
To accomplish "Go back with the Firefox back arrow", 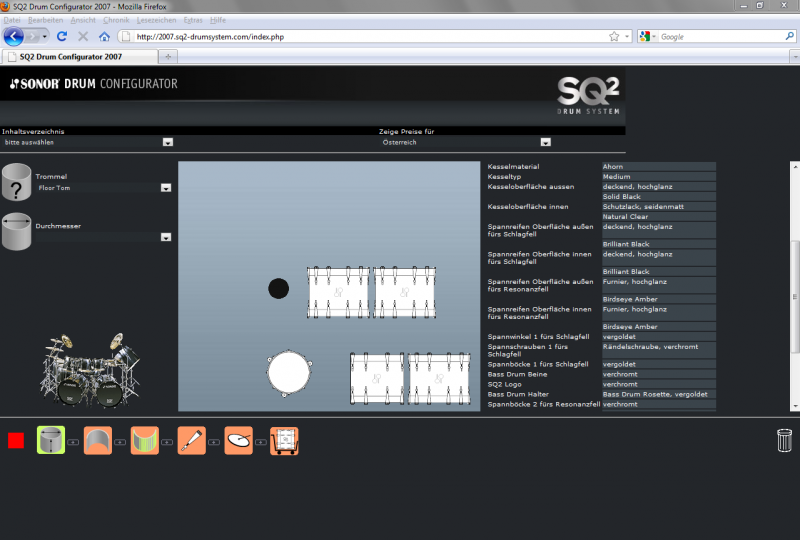I will pyautogui.click(x=14, y=37).
